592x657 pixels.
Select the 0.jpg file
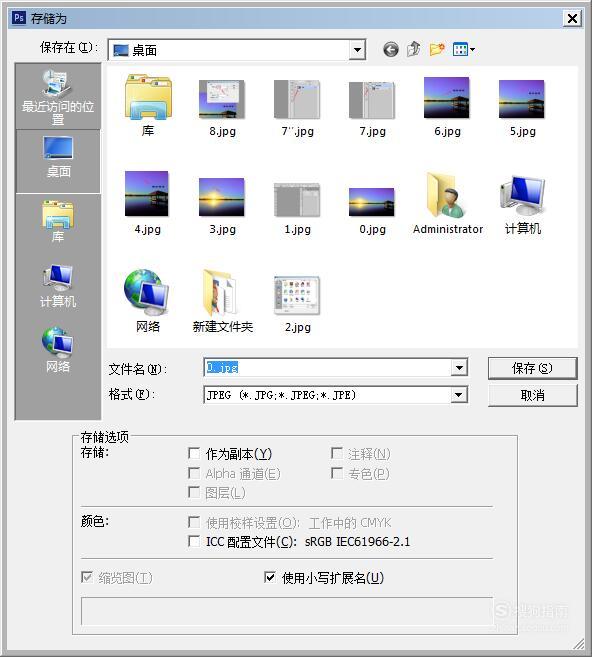click(x=372, y=211)
